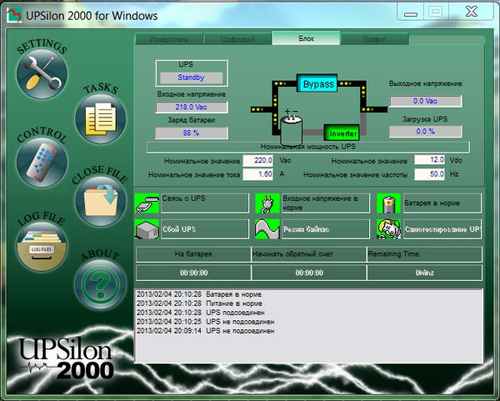This screenshot has width=500, height=401.
Task: Open the ABOUT question mark icon
Action: pos(101,285)
